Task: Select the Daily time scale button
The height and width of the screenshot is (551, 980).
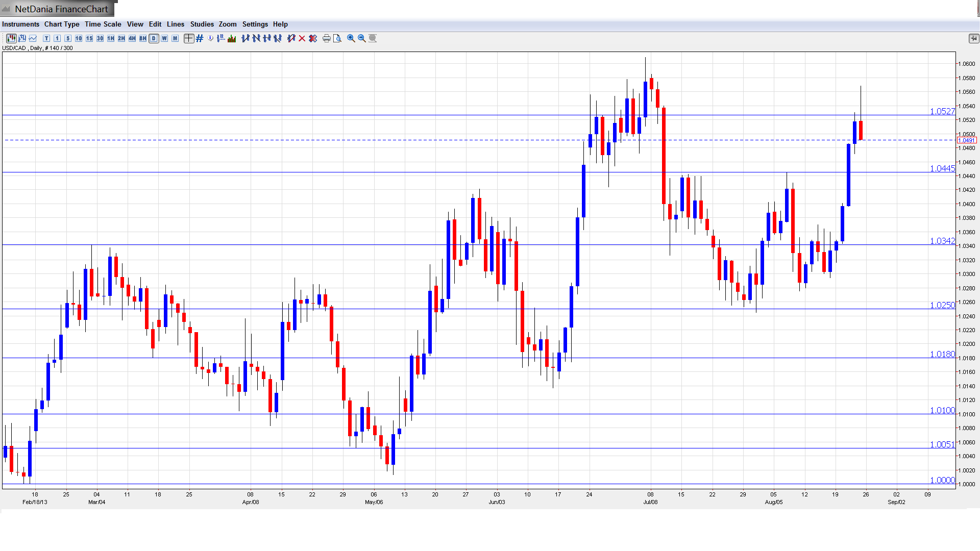Action: [x=154, y=38]
